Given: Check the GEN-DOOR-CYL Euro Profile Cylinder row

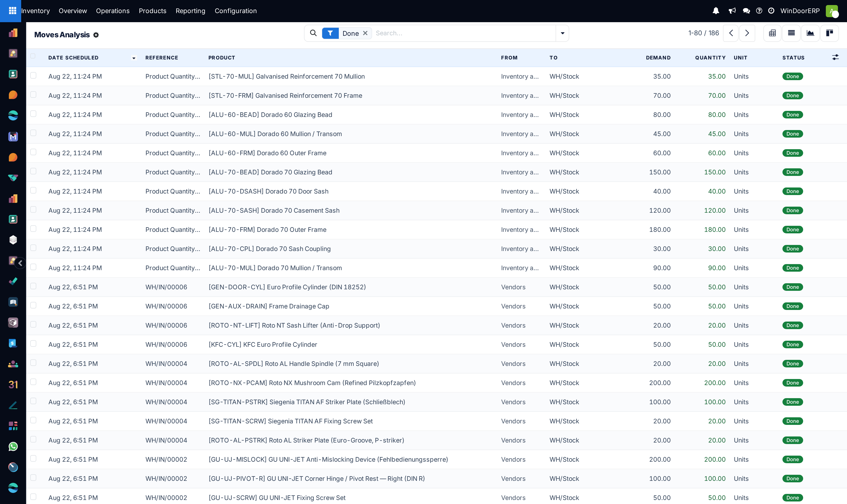Looking at the screenshot, I should tap(33, 286).
